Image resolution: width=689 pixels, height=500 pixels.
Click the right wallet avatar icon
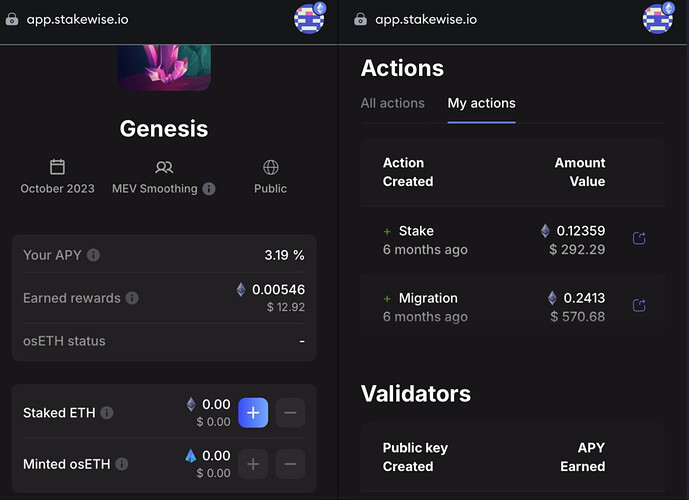tap(658, 18)
